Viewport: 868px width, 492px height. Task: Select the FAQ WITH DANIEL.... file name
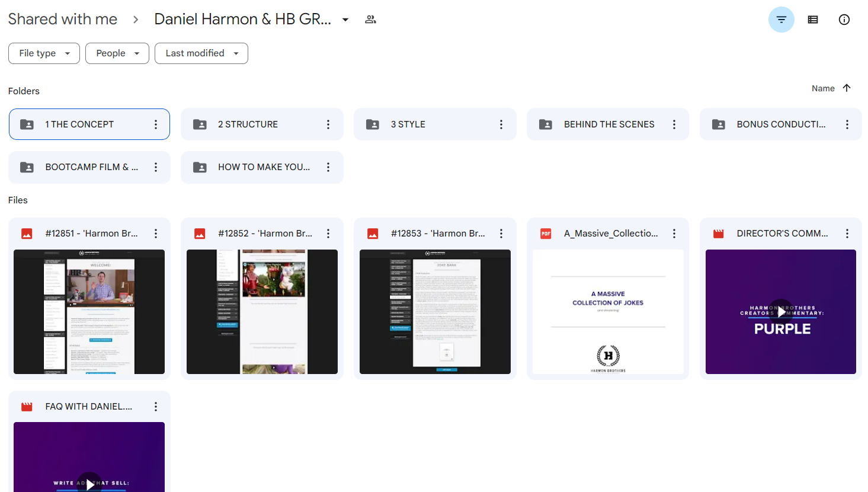(89, 407)
